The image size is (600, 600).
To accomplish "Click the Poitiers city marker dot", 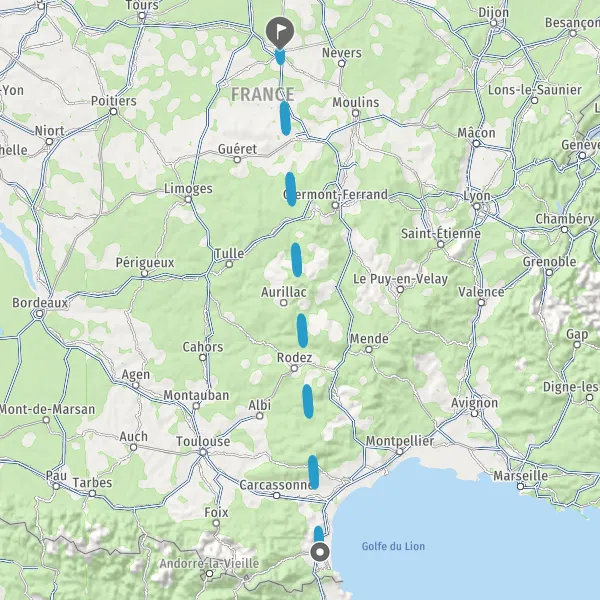I will point(113,111).
